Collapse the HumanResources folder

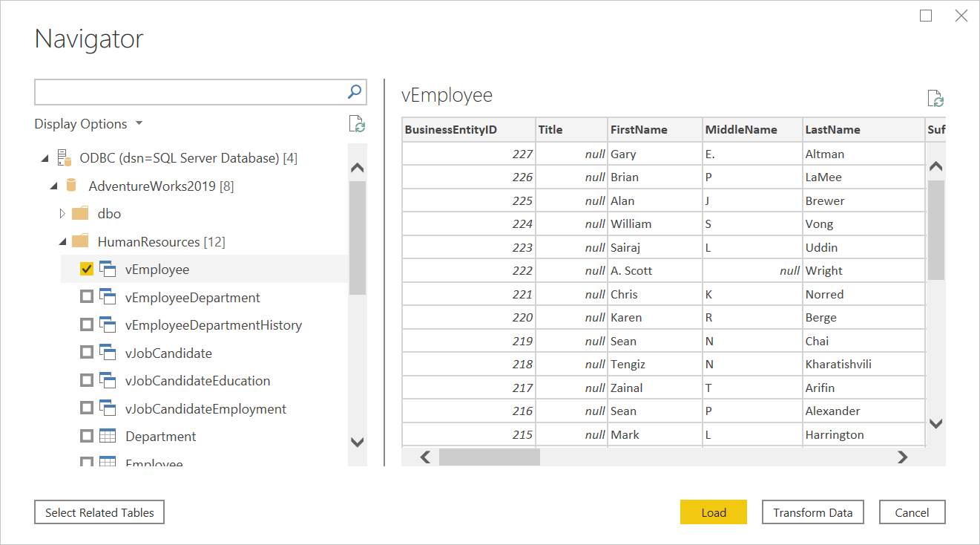pos(62,242)
